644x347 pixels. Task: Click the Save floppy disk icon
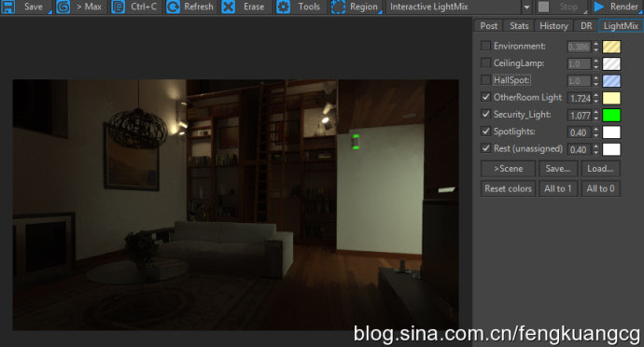pos(7,7)
